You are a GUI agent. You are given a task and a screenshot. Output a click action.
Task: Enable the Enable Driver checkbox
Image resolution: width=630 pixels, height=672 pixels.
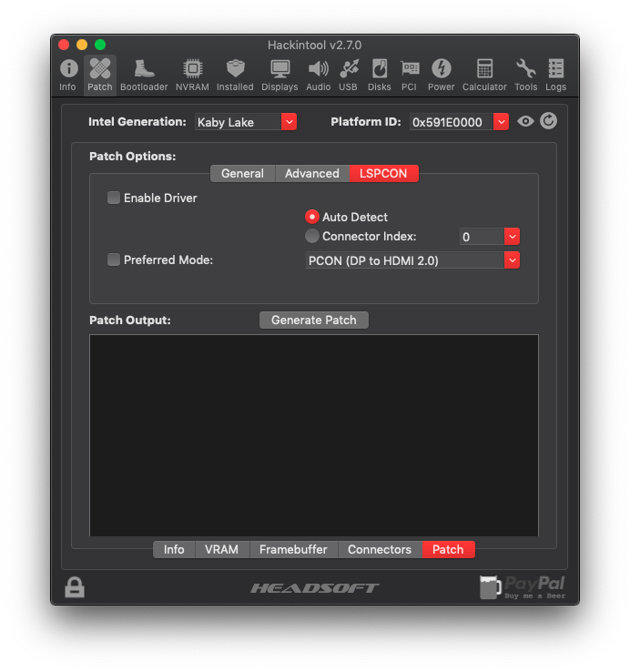(x=114, y=198)
